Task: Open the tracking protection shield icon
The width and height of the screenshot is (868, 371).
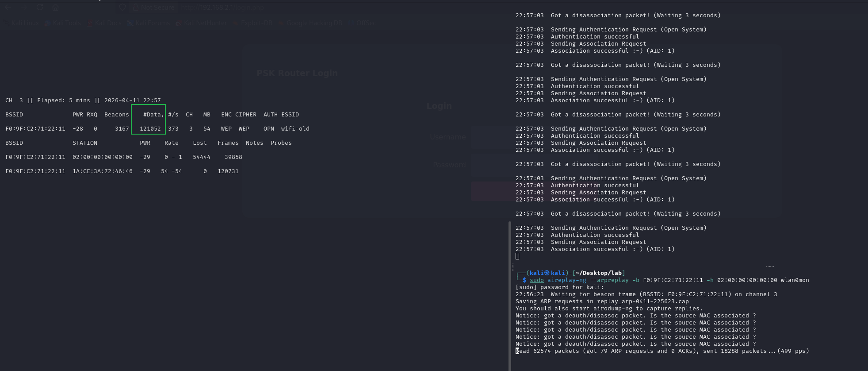Action: [123, 7]
